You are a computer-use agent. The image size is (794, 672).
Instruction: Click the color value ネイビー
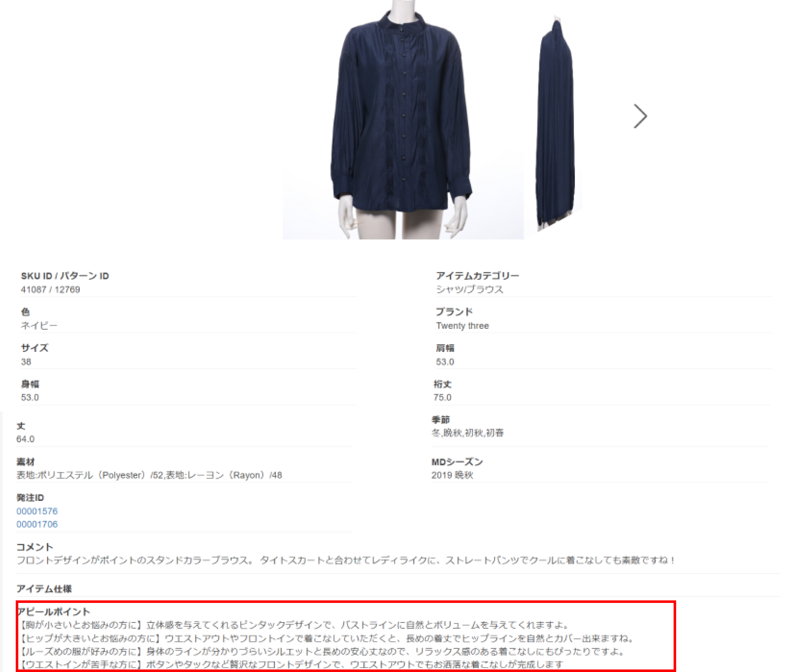pyautogui.click(x=39, y=326)
